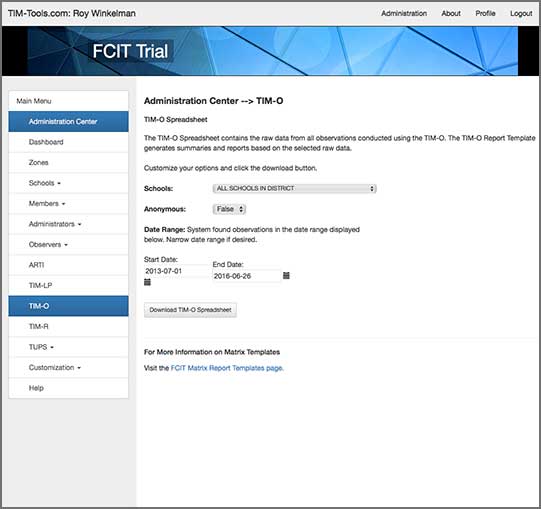Viewport: 541px width, 509px height.
Task: Click Logout in the top bar
Action: pyautogui.click(x=521, y=13)
